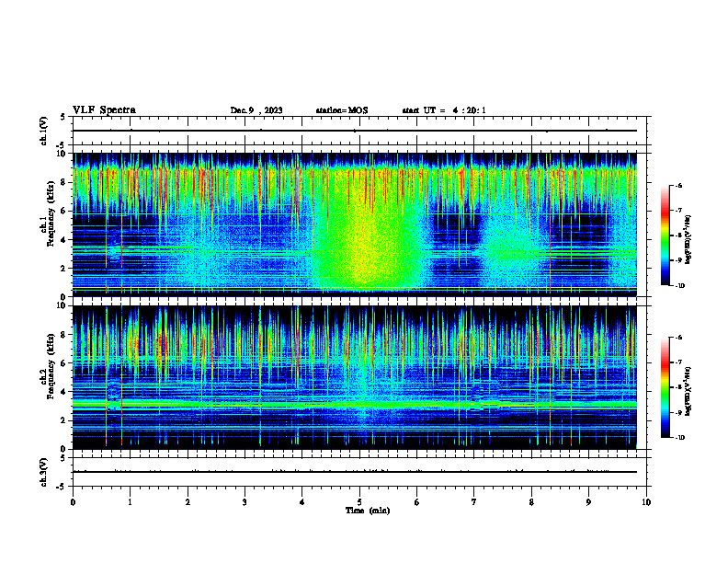Click the ch.1(V) waveform trace line
728x563 pixels.
pos(355,131)
